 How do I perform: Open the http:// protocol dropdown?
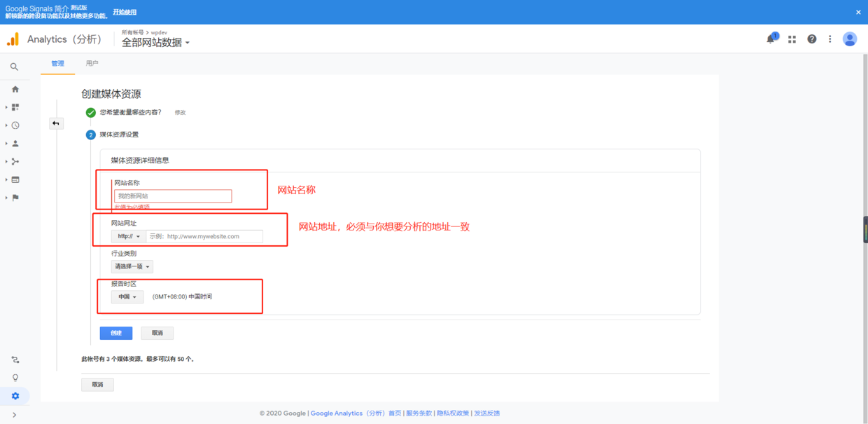[129, 237]
